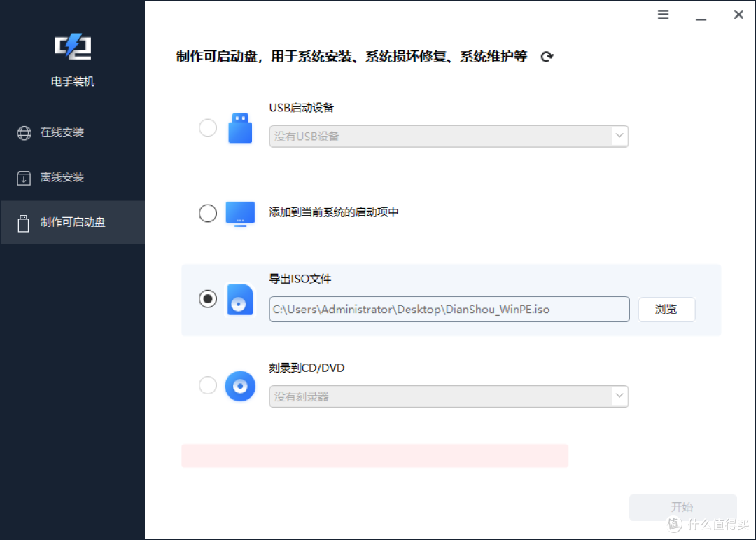Image resolution: width=756 pixels, height=540 pixels.
Task: Click the refresh arrow beside the heading
Action: pyautogui.click(x=547, y=57)
